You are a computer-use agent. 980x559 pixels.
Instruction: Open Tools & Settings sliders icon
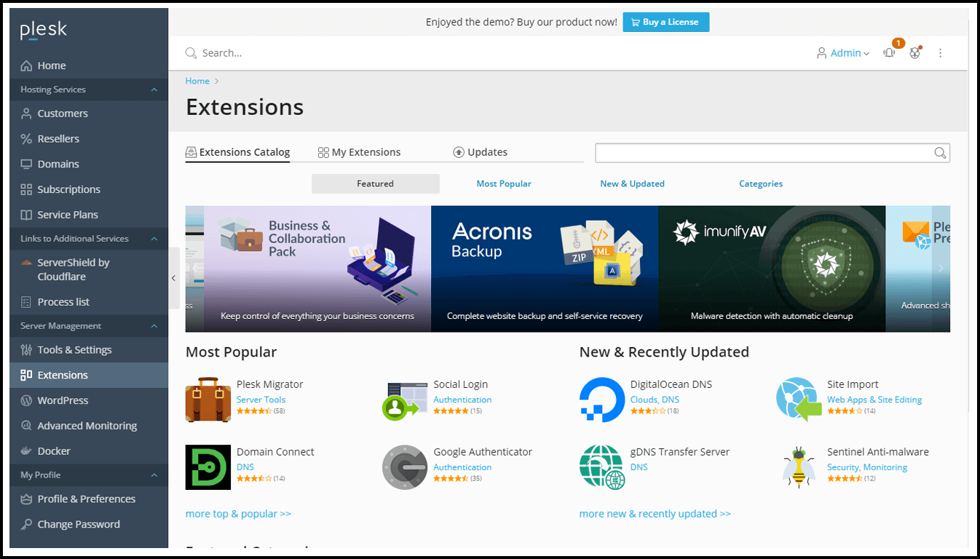26,350
